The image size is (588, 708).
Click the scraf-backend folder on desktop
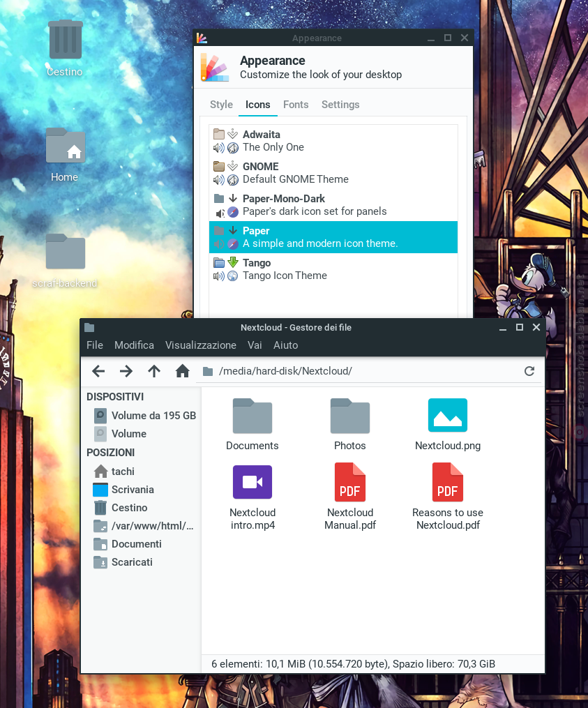[66, 252]
